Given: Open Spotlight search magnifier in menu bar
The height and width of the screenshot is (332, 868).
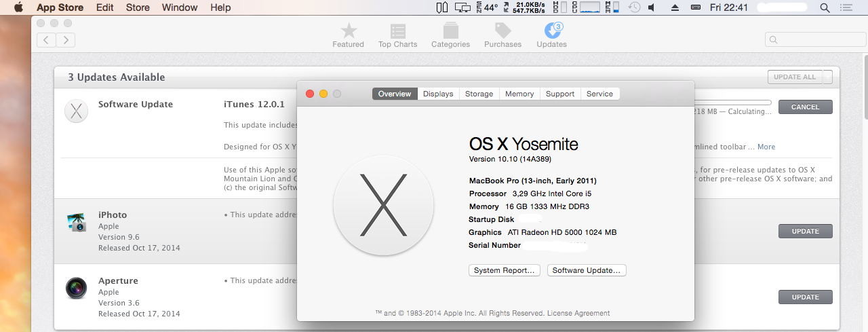Looking at the screenshot, I should point(825,7).
